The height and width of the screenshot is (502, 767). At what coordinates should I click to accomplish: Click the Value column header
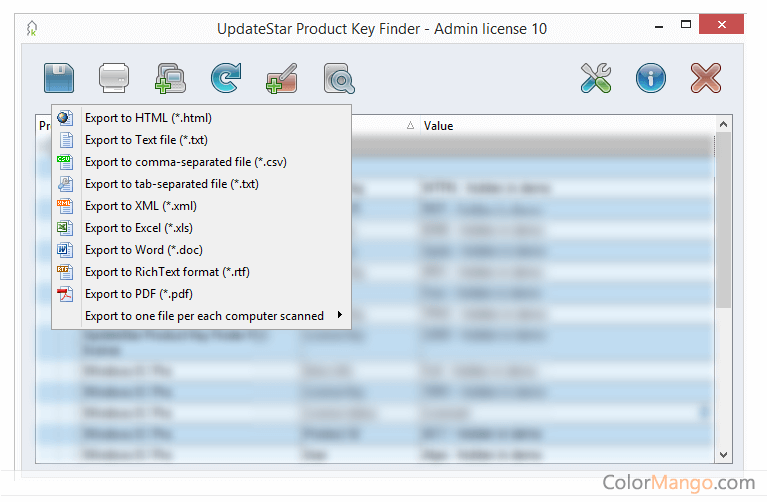point(438,126)
